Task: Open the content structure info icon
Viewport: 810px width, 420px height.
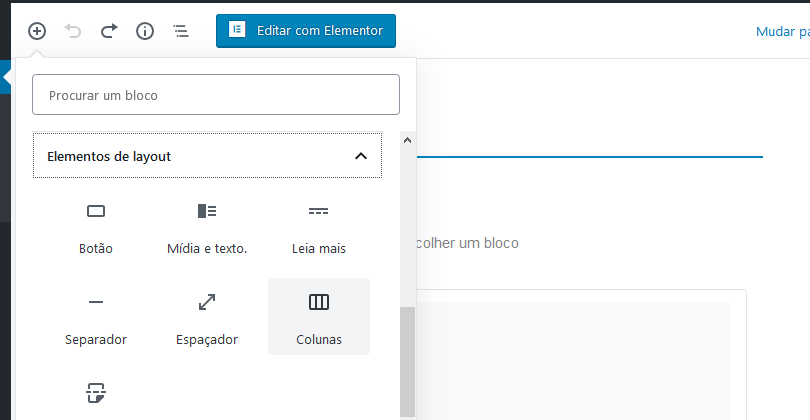Action: pos(145,31)
